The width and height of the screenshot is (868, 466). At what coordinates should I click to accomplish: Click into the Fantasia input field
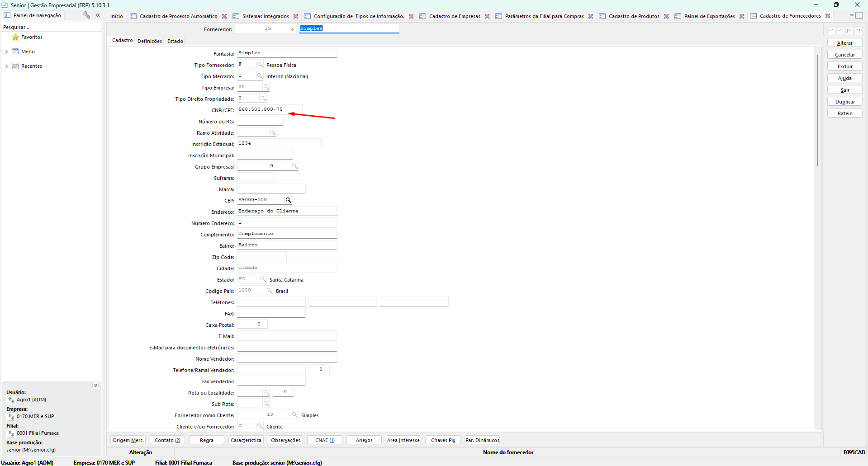(287, 53)
